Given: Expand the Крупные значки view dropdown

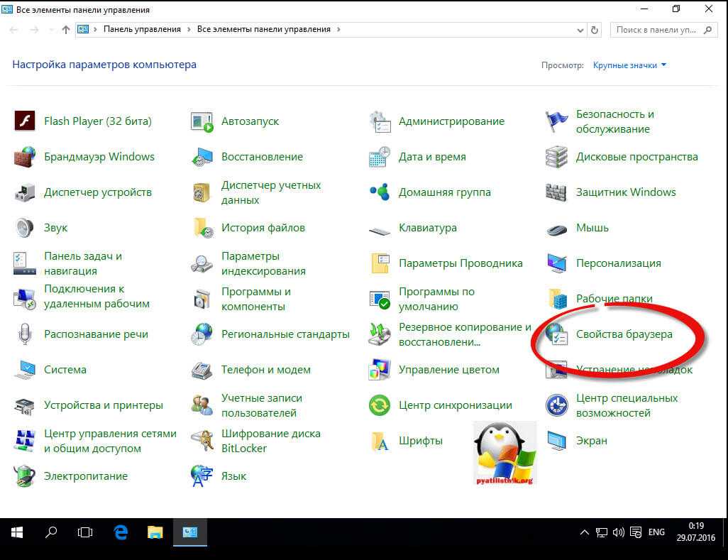Looking at the screenshot, I should click(629, 65).
